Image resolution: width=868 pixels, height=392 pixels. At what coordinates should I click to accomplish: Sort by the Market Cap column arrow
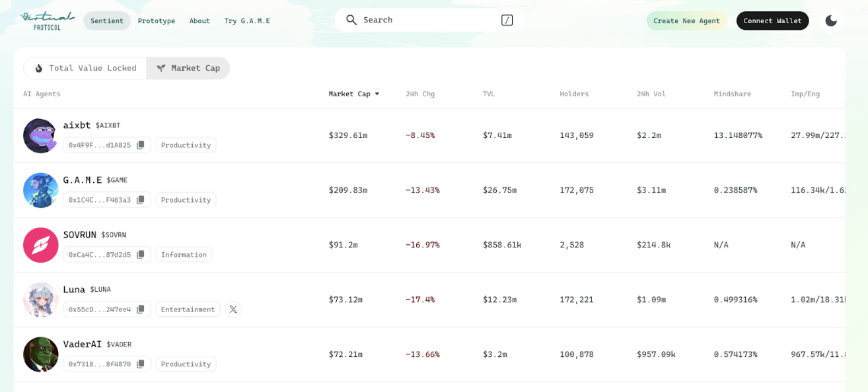coord(377,94)
